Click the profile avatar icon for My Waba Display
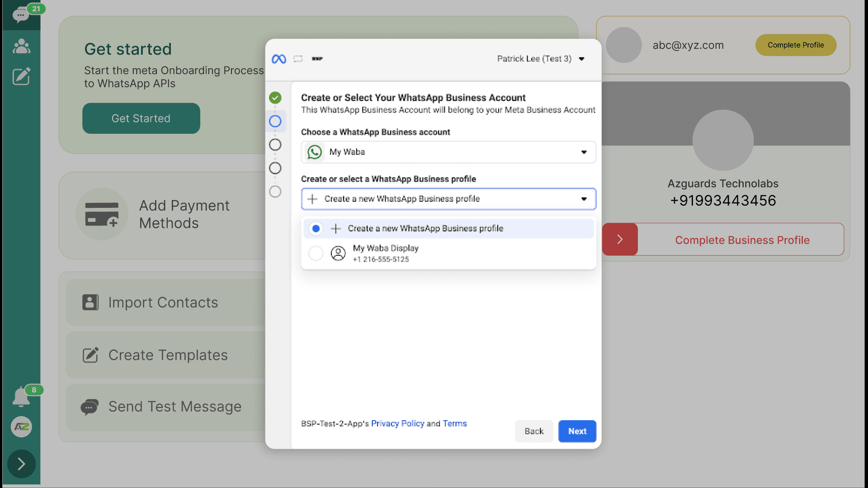The image size is (868, 488). click(x=338, y=253)
